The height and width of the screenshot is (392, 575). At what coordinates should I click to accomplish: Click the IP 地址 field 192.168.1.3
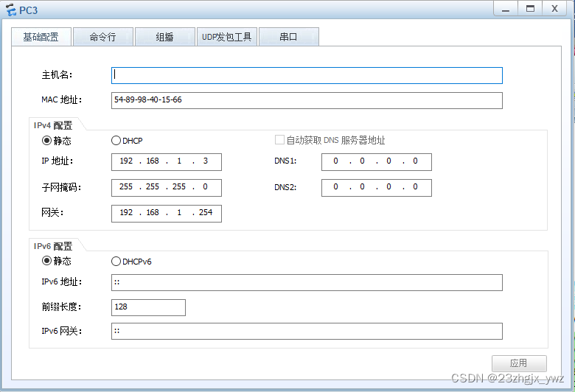point(167,161)
